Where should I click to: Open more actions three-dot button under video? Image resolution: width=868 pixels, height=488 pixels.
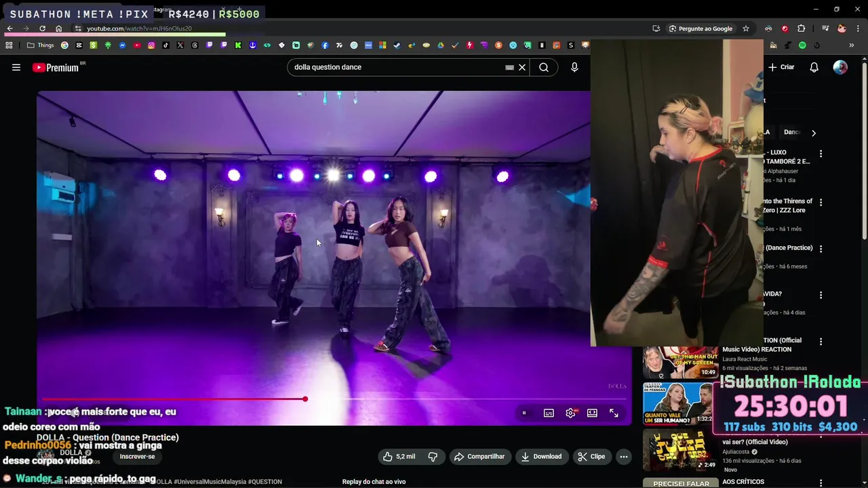[623, 457]
